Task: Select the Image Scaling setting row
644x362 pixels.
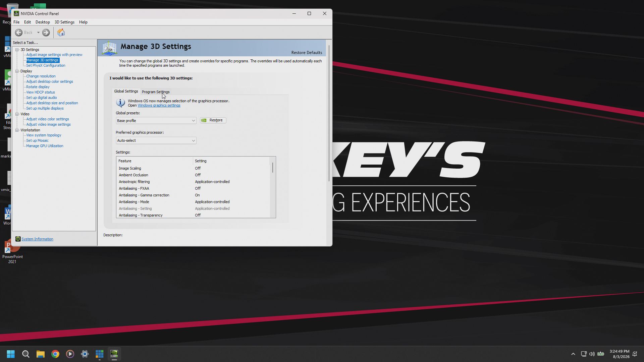Action: [x=193, y=168]
